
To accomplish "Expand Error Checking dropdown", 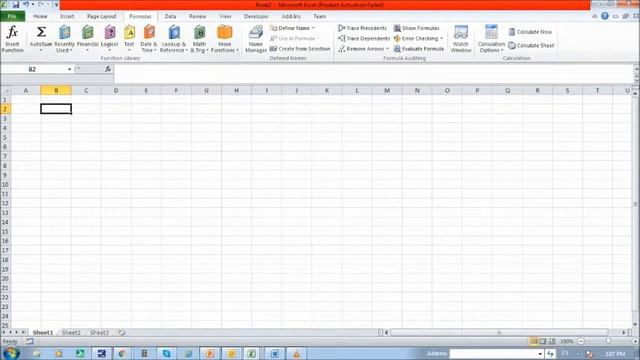I will click(x=441, y=38).
